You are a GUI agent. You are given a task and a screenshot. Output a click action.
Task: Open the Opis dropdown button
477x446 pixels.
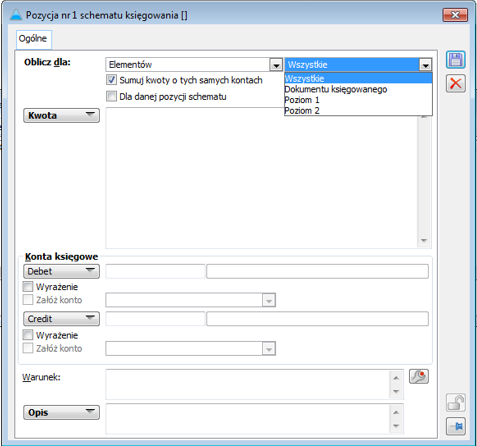click(x=61, y=412)
